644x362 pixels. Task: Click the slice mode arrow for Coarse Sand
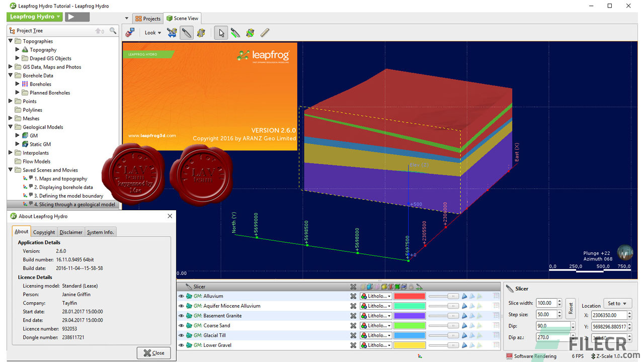(464, 325)
